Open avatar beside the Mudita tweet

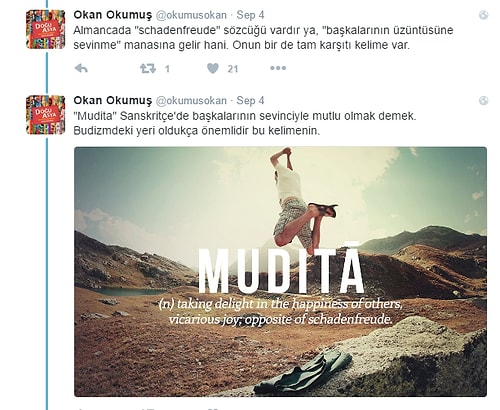click(45, 115)
